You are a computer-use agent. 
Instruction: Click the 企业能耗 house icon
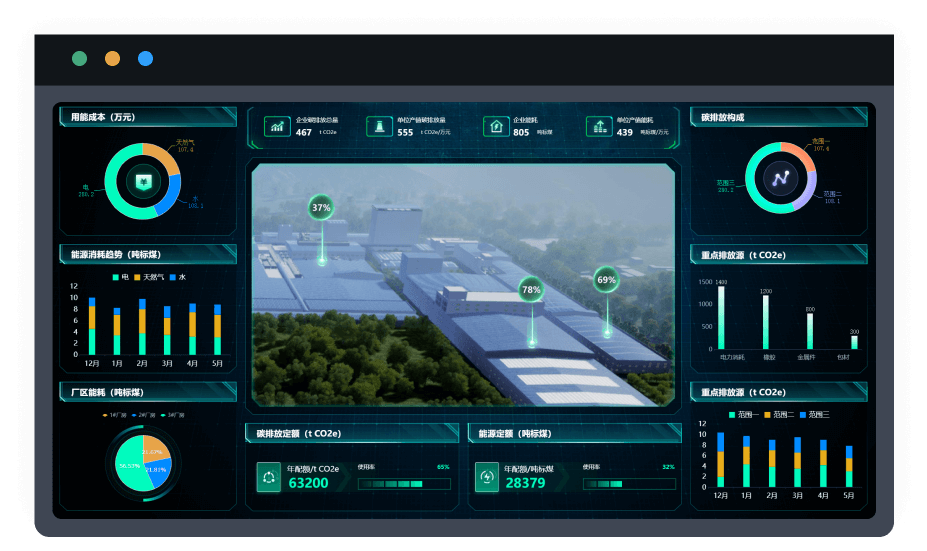coord(495,126)
